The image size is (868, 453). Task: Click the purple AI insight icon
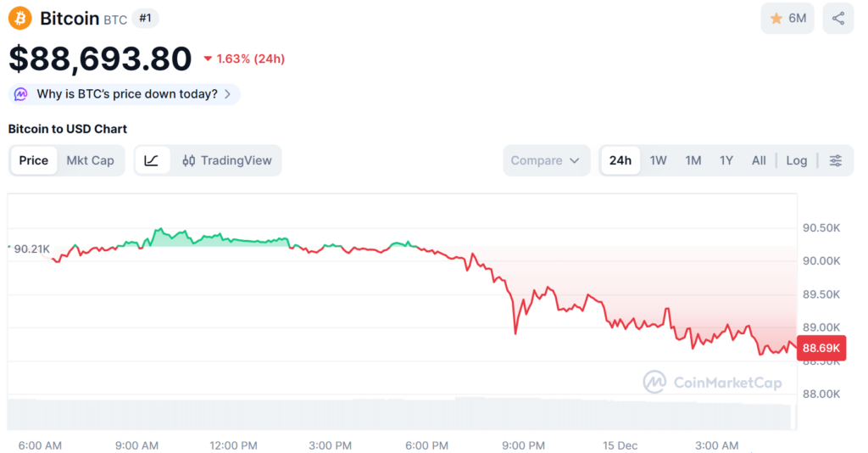point(22,94)
